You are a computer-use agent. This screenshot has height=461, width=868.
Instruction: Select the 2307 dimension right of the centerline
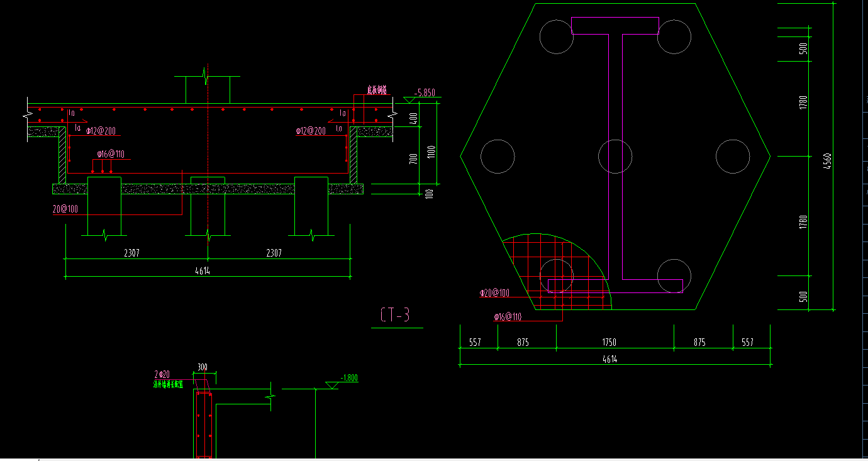tap(274, 253)
